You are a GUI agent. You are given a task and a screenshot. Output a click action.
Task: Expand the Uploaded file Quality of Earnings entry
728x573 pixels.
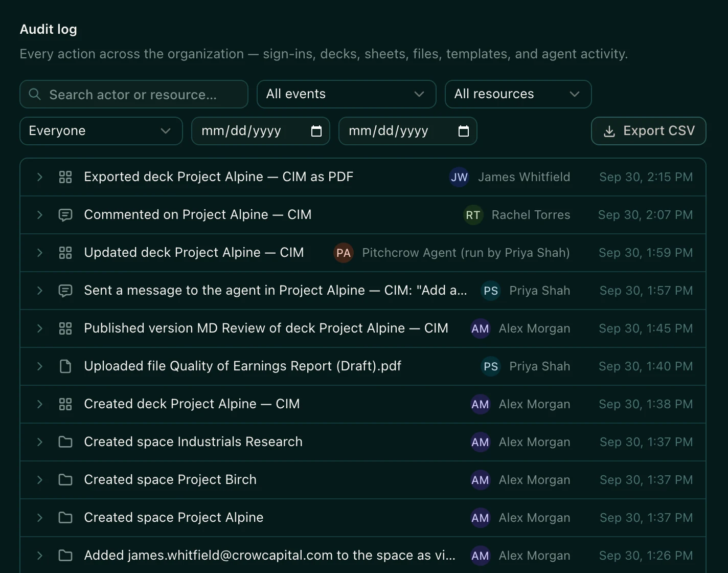tap(39, 366)
